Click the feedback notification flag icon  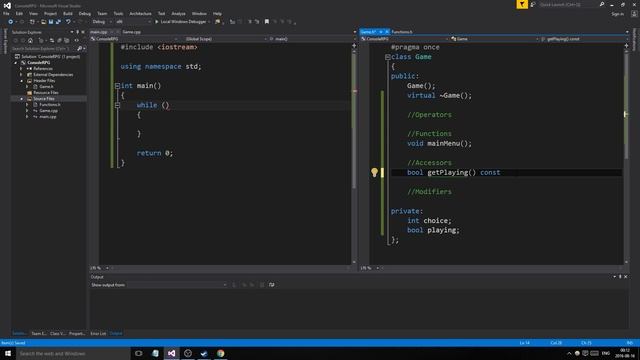[522, 4]
